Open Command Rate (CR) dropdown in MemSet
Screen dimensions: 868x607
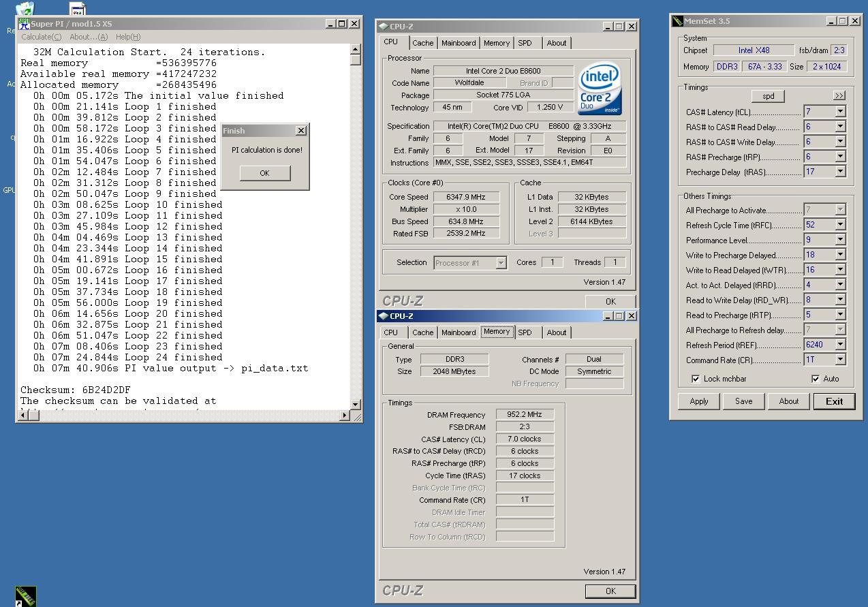point(840,360)
